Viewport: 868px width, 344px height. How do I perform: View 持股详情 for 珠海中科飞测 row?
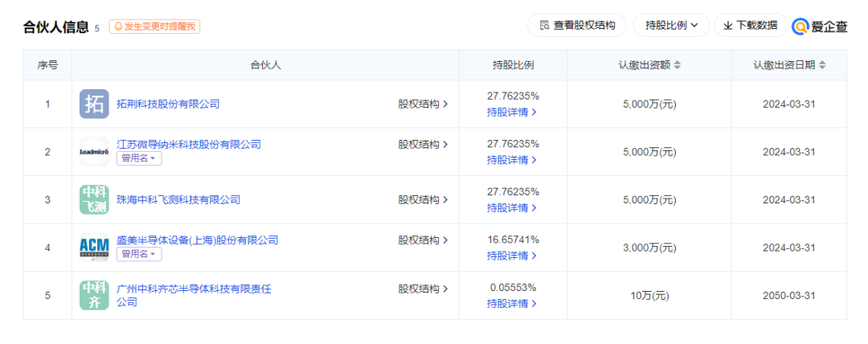(512, 207)
